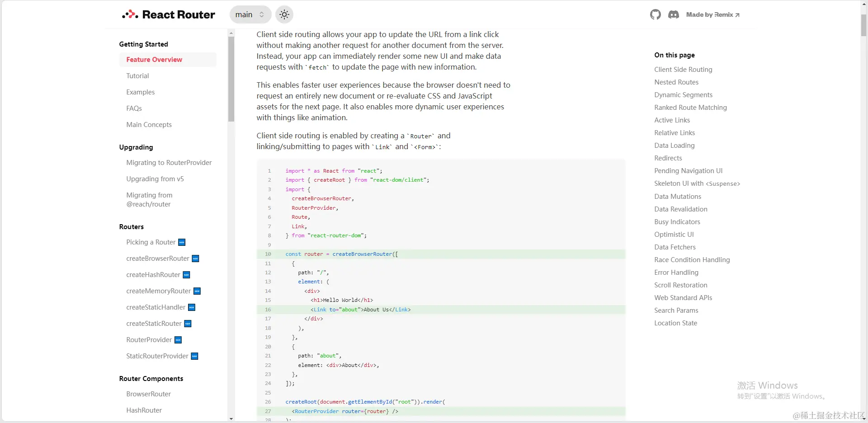Jump to Nested Routes section

click(676, 82)
